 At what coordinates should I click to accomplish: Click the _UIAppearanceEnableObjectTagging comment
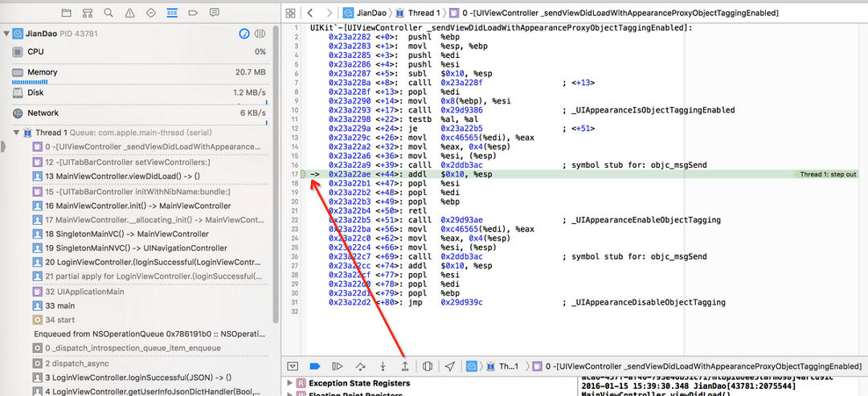(x=646, y=220)
